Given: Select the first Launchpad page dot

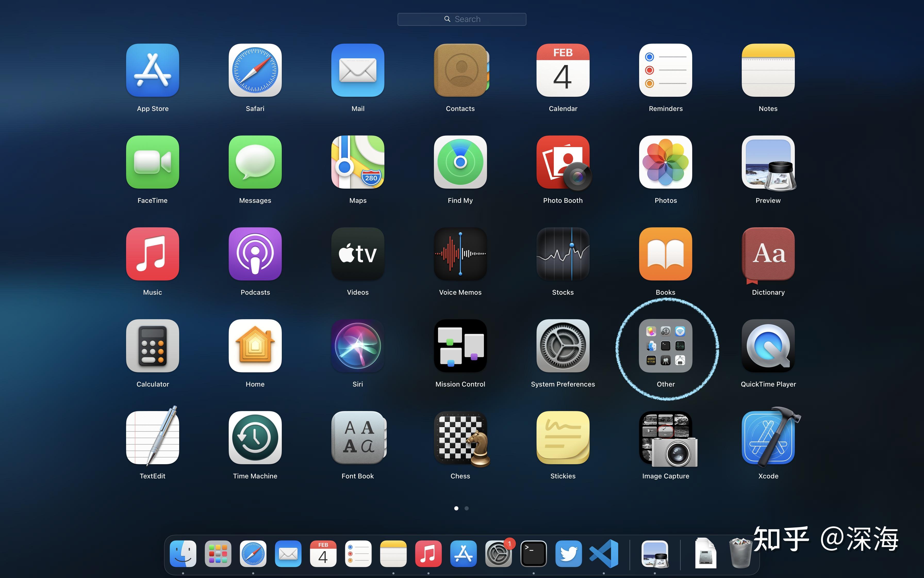Looking at the screenshot, I should [456, 508].
